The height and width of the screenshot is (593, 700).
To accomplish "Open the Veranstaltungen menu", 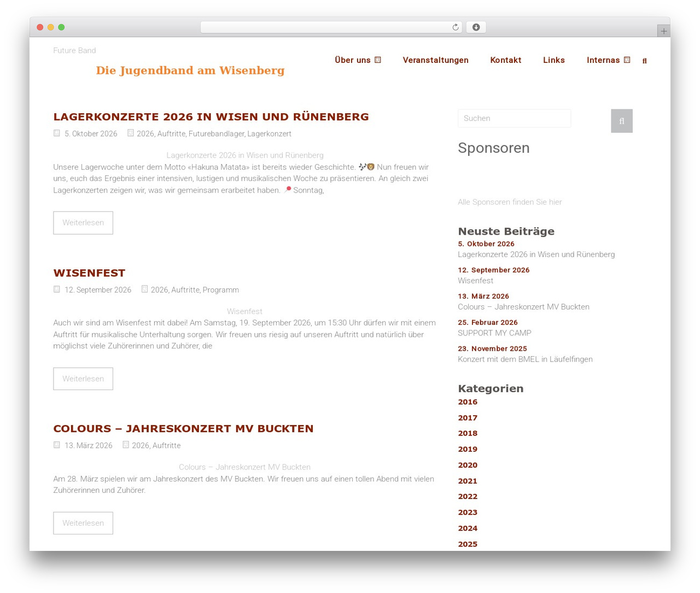I will pyautogui.click(x=435, y=60).
